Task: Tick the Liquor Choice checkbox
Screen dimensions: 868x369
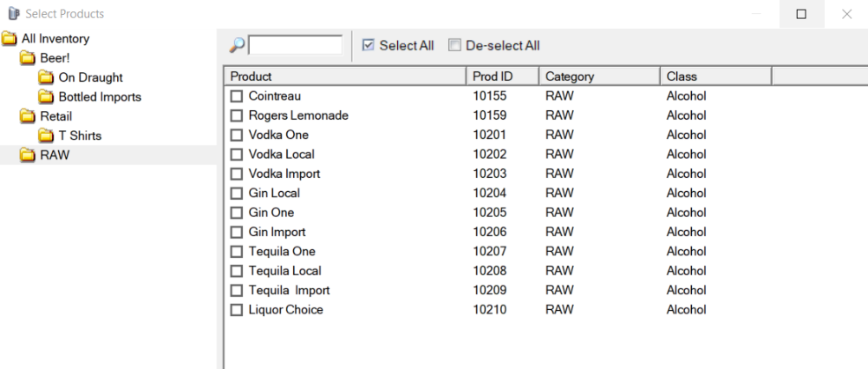Action: (x=237, y=310)
